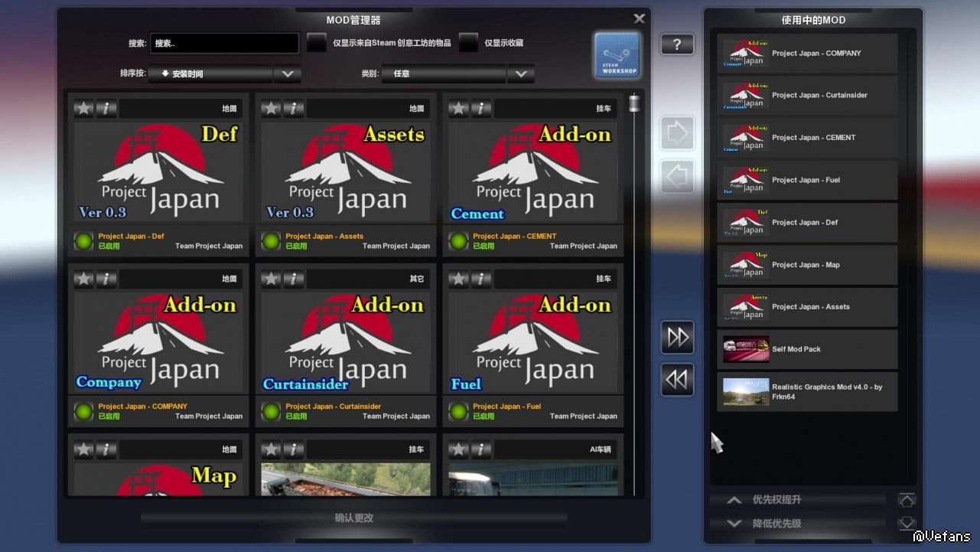Toggle green status light for Project Japan - Assets

(271, 241)
